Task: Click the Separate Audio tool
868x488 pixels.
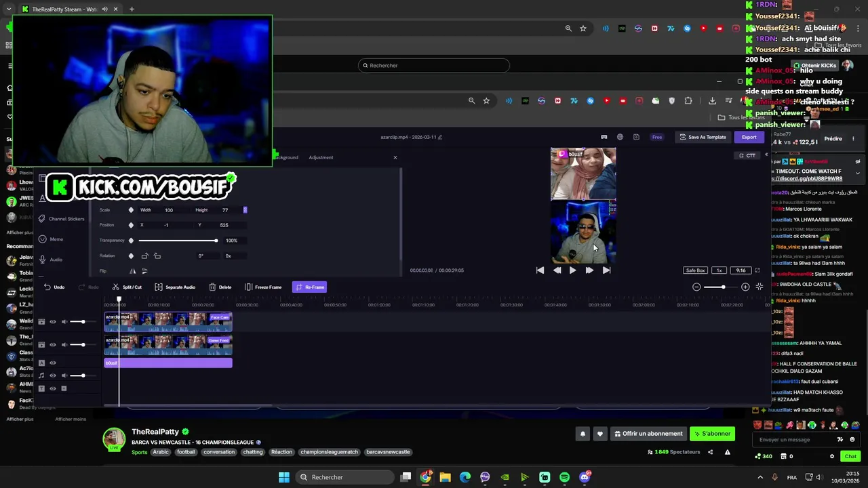Action: coord(174,287)
